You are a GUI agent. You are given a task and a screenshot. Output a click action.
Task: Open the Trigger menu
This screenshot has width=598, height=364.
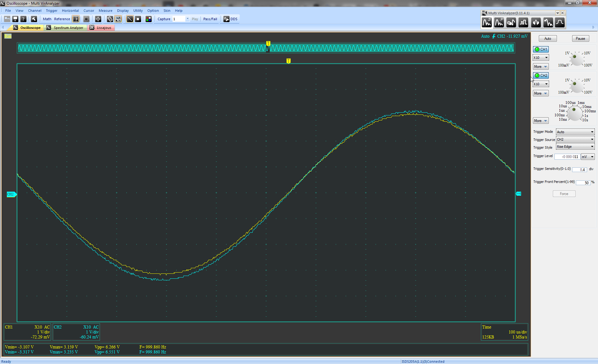tap(52, 11)
